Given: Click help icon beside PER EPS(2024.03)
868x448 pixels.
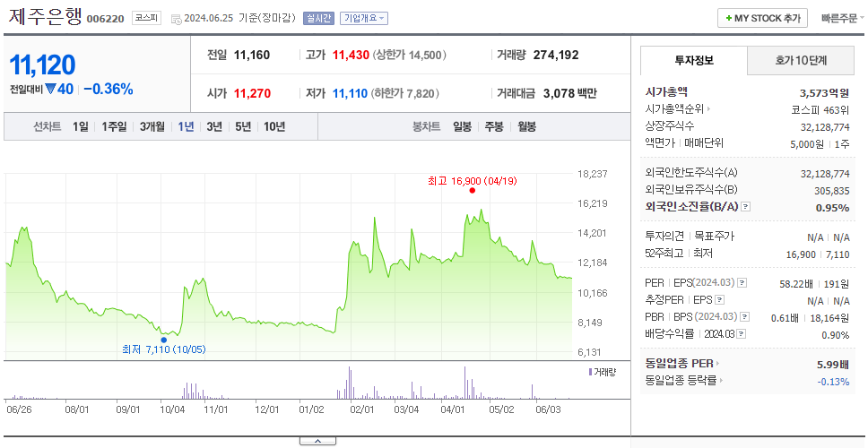Looking at the screenshot, I should 742,283.
